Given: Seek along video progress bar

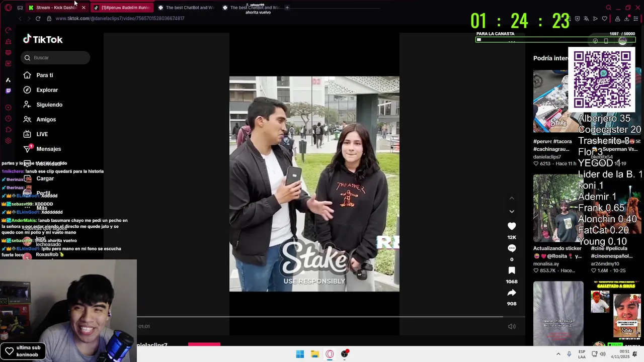Looking at the screenshot, I should coord(319,317).
